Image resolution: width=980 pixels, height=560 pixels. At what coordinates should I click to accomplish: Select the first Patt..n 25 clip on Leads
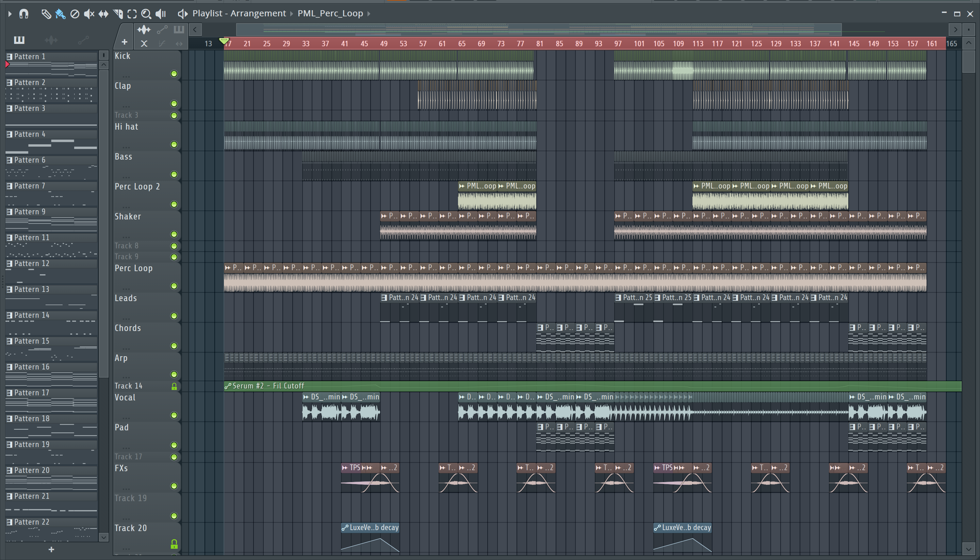tap(634, 308)
